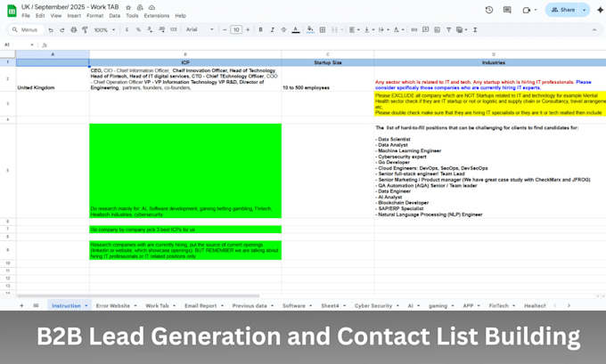This screenshot has height=364, width=606.
Task: Open the zoom 100% dropdown
Action: pos(105,29)
